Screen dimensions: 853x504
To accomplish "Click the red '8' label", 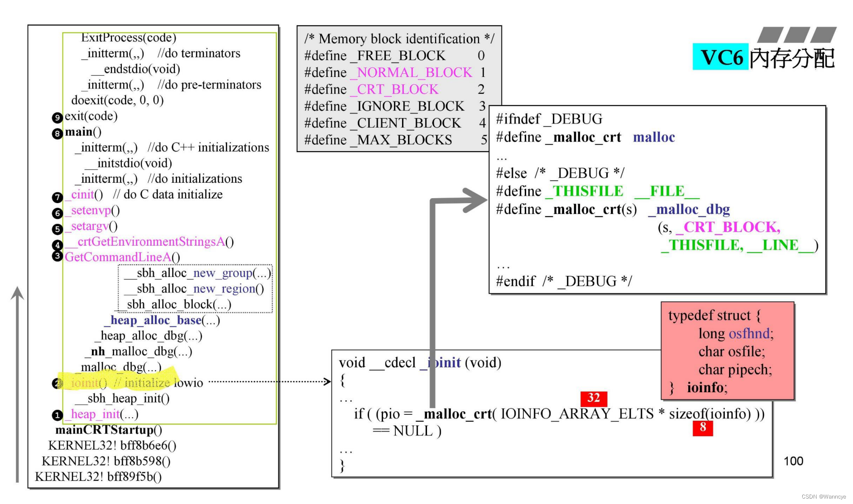I will [703, 427].
